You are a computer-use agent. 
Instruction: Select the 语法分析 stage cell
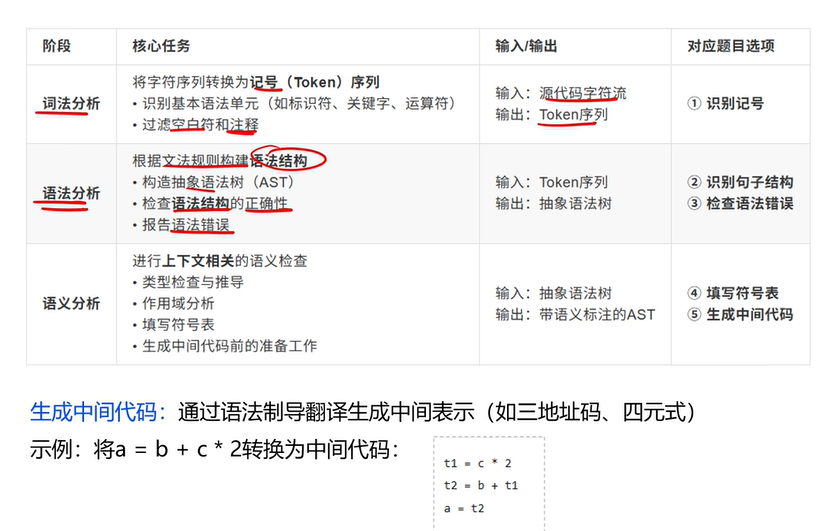tap(71, 193)
